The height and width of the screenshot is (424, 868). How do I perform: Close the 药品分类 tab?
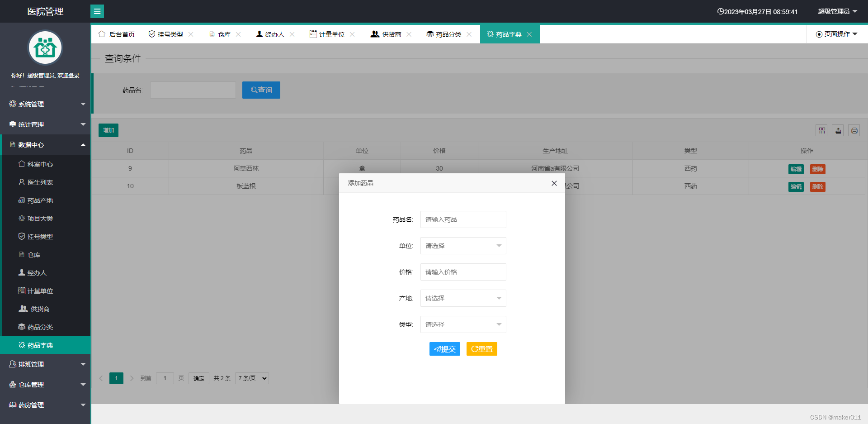click(x=469, y=34)
